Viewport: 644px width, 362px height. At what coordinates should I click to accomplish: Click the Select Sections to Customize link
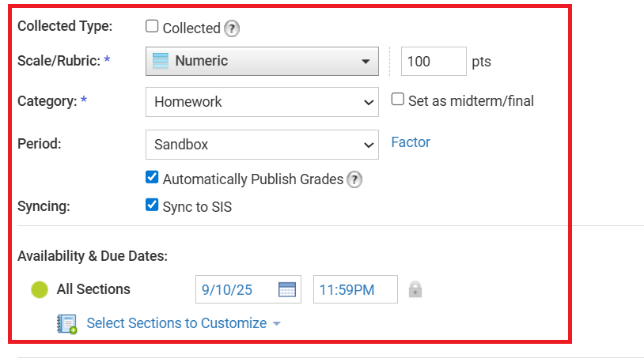(176, 323)
